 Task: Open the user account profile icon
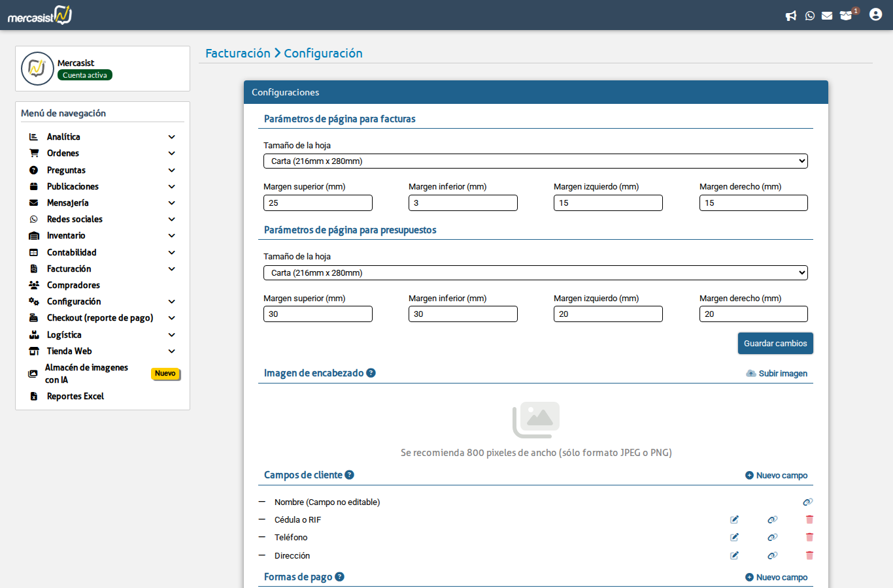tap(875, 14)
